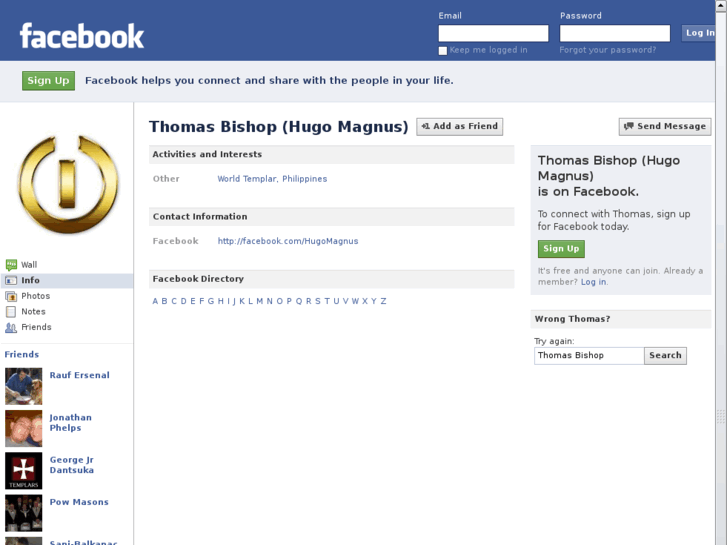Click the Notes page icon

coord(11,312)
